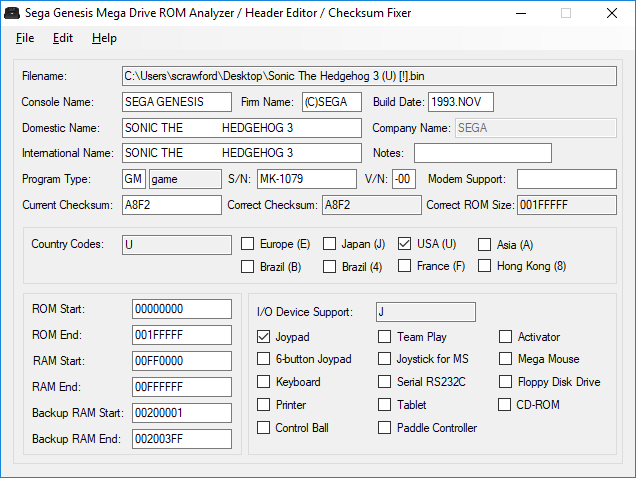The width and height of the screenshot is (636, 478).
Task: Check the CD-ROM device option
Action: coord(506,405)
